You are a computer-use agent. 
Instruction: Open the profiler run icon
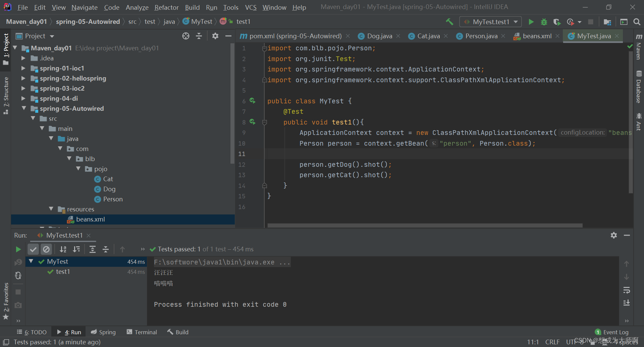point(570,22)
